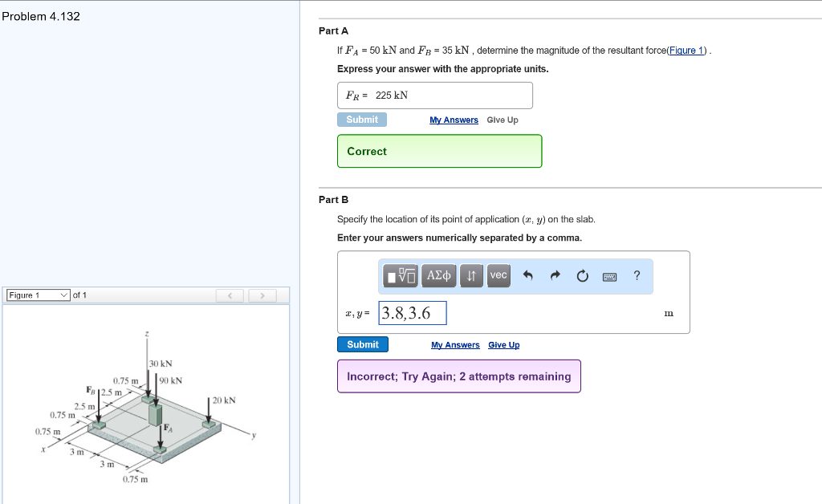The image size is (822, 504).
Task: Open the equation templates icon
Action: [x=399, y=275]
